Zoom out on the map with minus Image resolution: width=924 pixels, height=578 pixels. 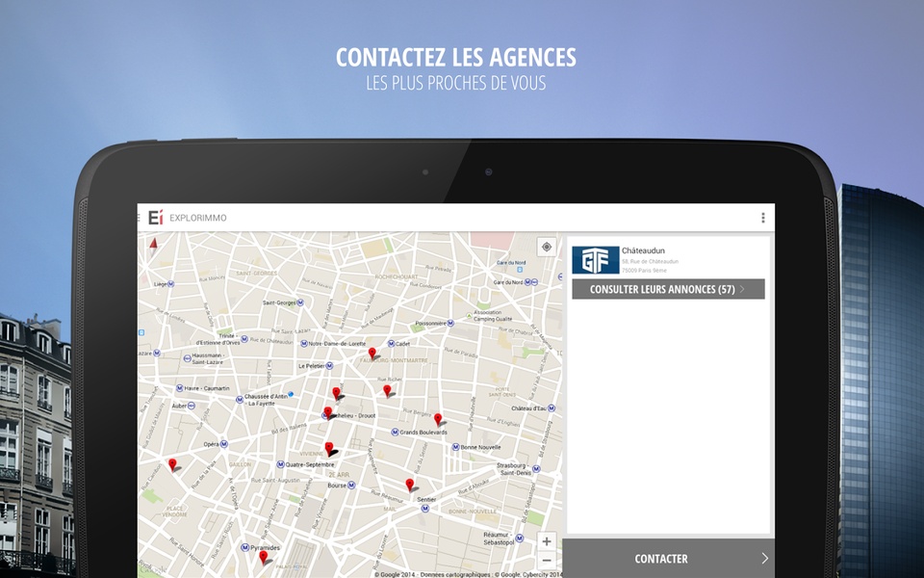pos(547,560)
